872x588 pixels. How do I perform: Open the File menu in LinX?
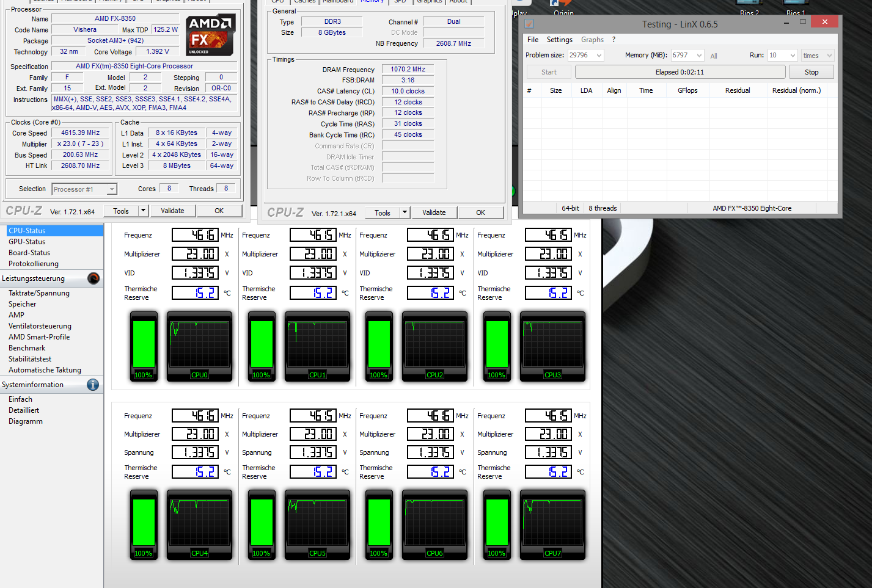point(533,40)
